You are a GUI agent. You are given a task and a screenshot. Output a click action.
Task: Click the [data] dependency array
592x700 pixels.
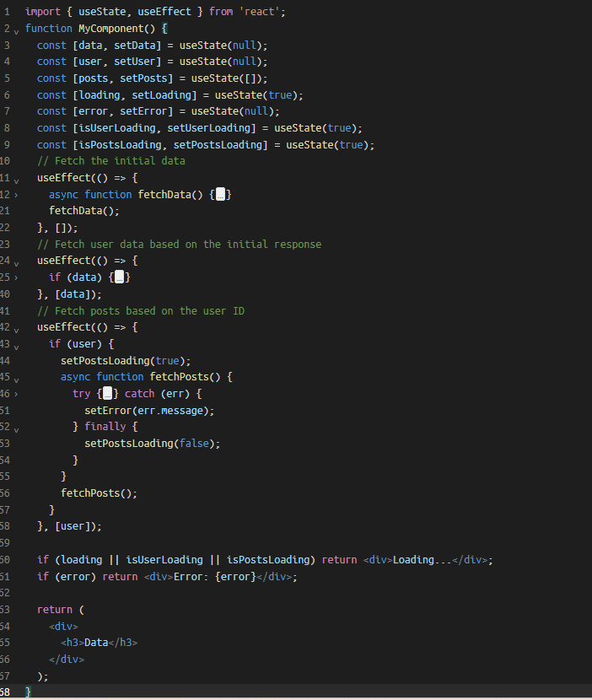73,294
